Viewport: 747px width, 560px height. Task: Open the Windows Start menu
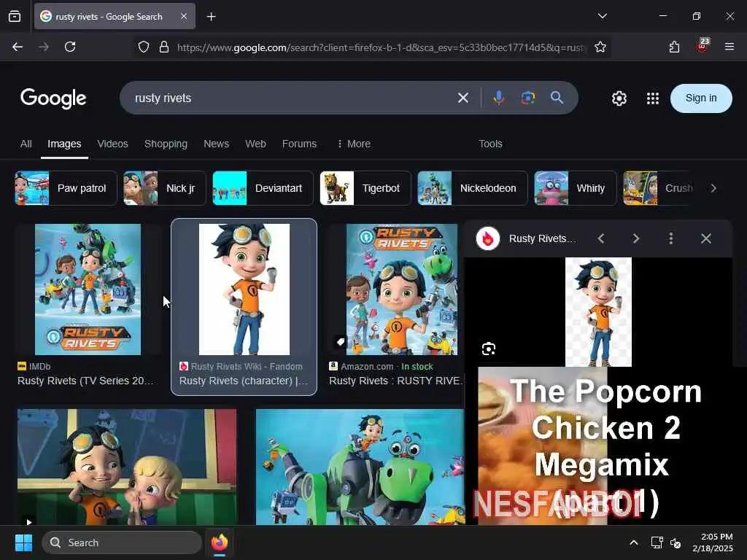pyautogui.click(x=23, y=542)
